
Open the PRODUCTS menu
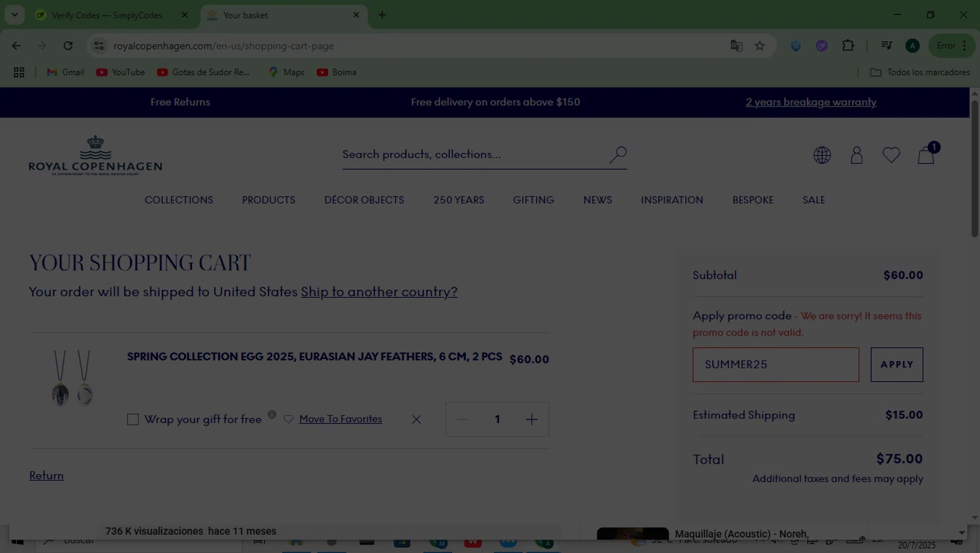pos(269,200)
